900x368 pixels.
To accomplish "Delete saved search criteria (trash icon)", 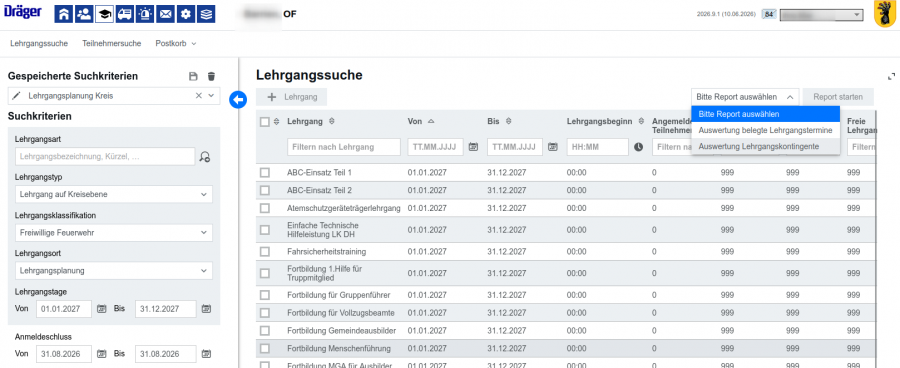I will 211,76.
